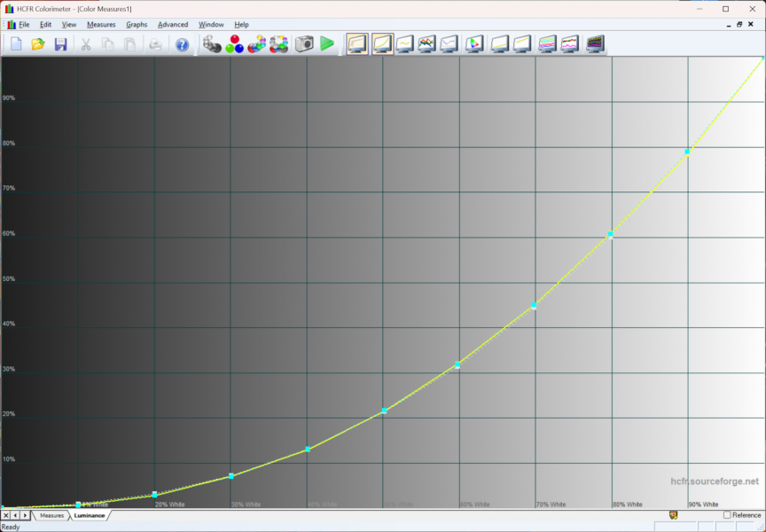
Task: Click the gray balls grayscale measure icon
Action: pos(212,43)
